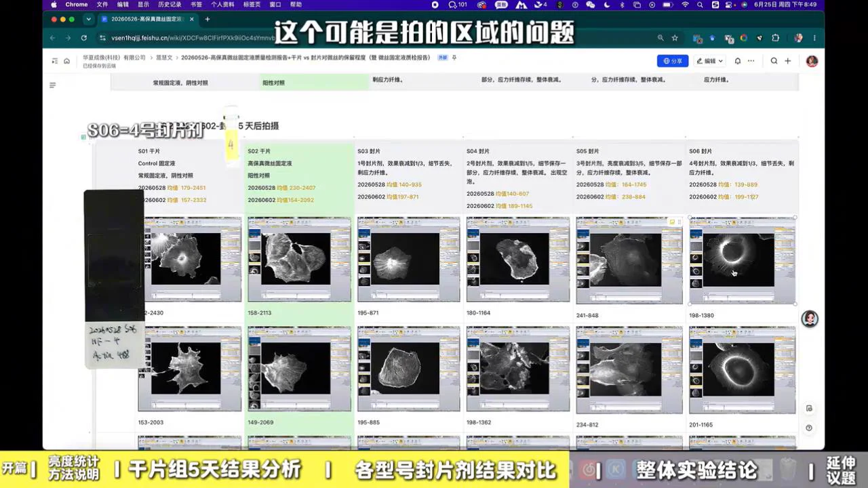Click the comment icon on S05 image
This screenshot has width=868, height=488.
672,222
